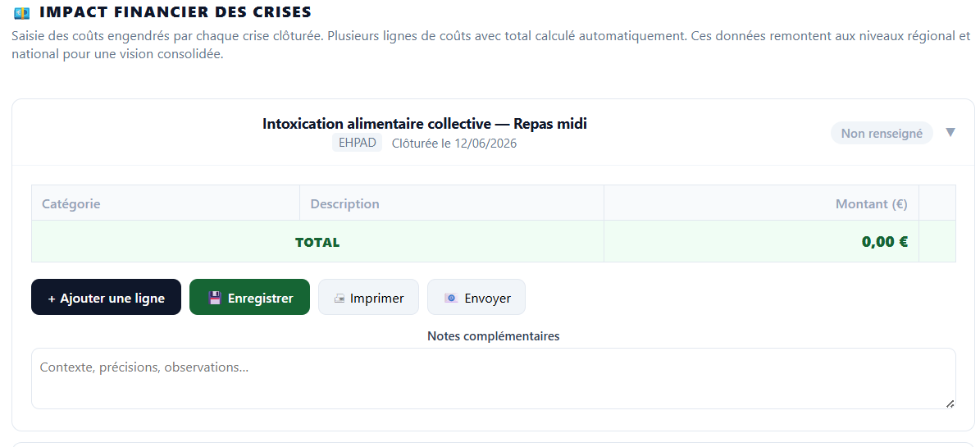
Task: Click the Clôturée le 12/06/2026 date text
Action: click(454, 144)
